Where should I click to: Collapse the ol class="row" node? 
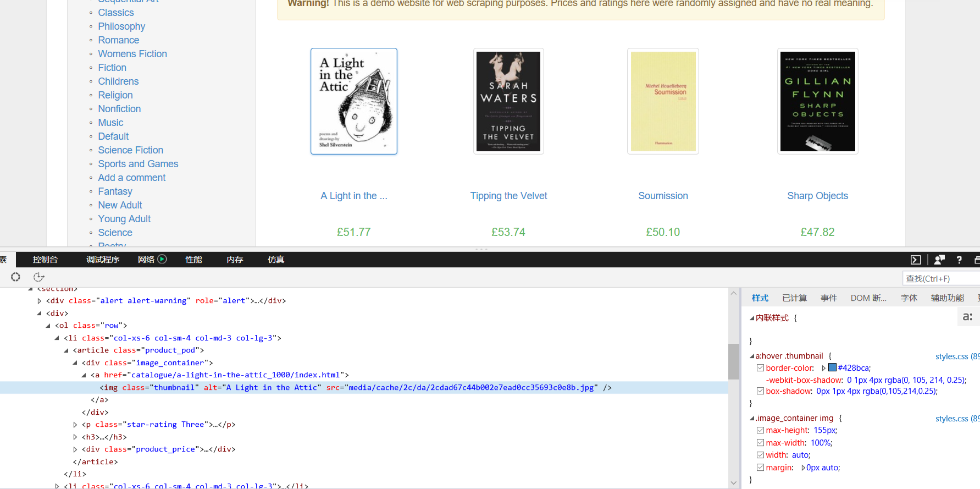(48, 326)
